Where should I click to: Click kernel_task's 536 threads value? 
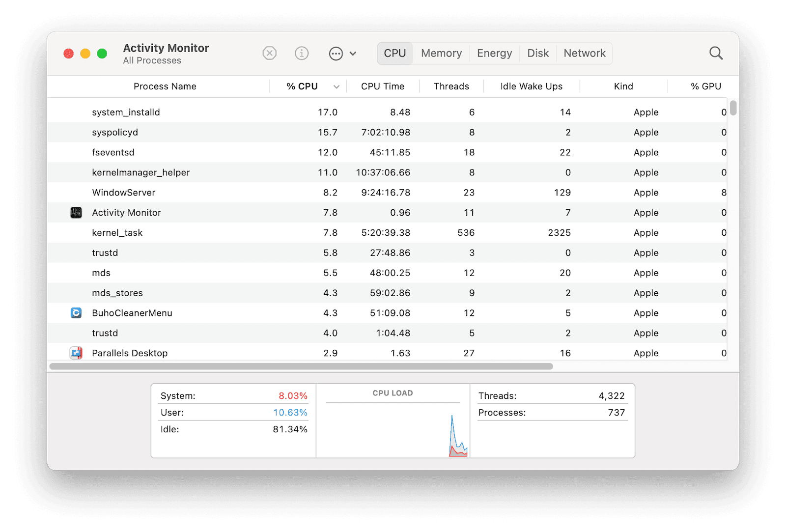466,233
